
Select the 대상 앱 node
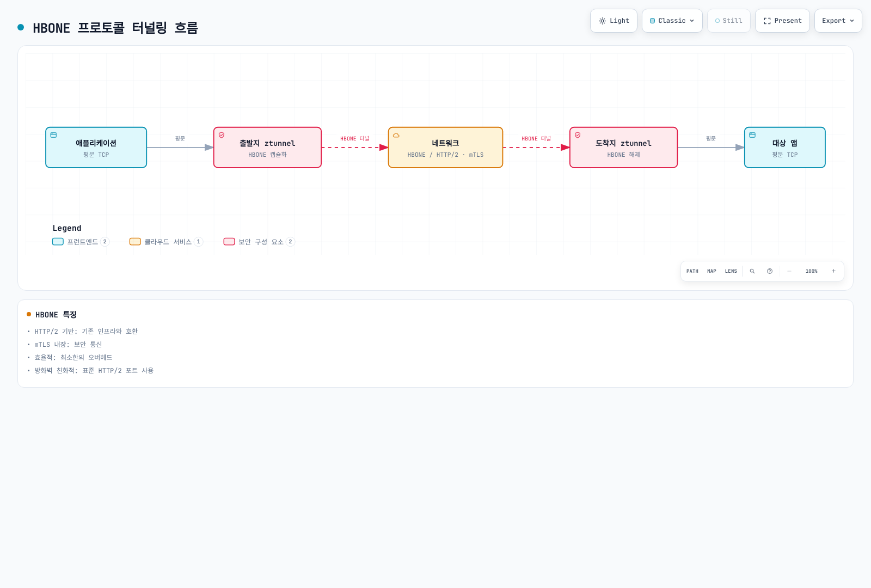pos(785,148)
